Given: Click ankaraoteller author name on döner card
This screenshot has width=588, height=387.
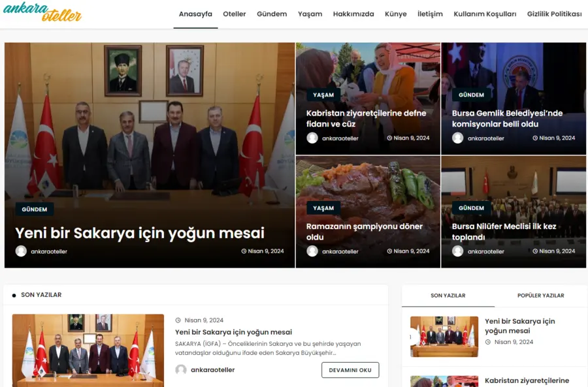Looking at the screenshot, I should coord(340,251).
